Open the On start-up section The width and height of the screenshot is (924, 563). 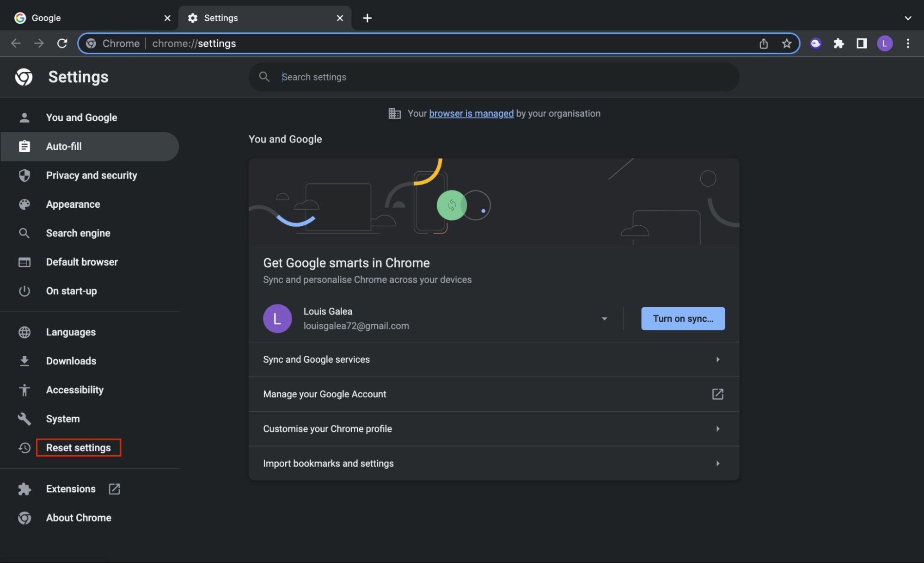[90, 291]
